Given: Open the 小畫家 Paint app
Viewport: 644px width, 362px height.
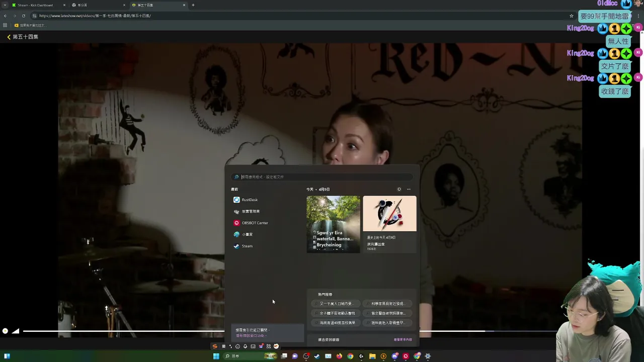Looking at the screenshot, I should click(x=267, y=234).
